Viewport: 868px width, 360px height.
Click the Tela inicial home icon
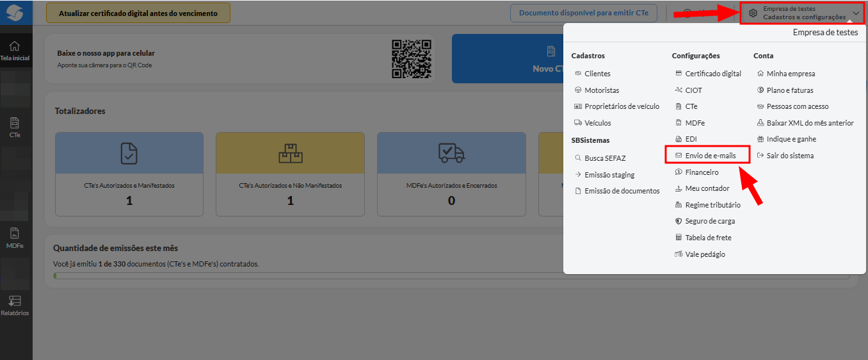tap(14, 47)
